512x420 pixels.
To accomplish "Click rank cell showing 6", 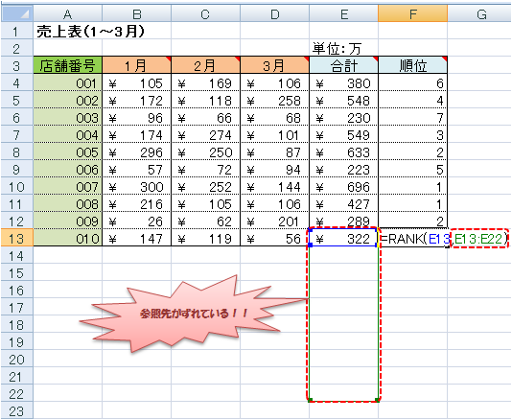I will (412, 83).
